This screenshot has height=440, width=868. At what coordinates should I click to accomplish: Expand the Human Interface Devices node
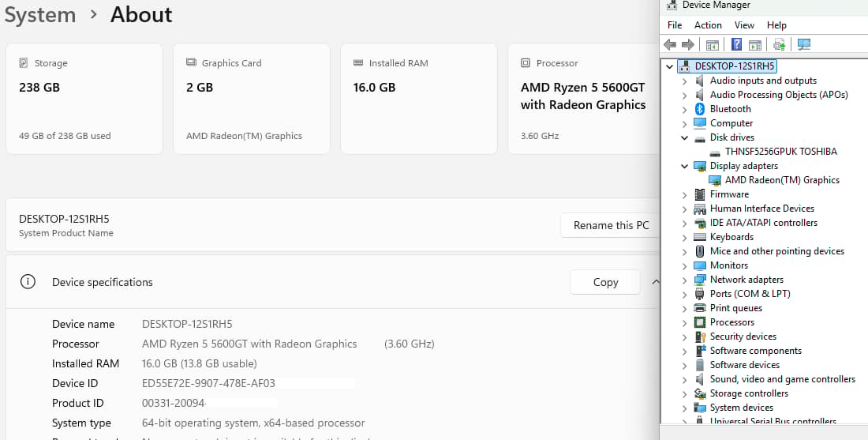(x=685, y=209)
